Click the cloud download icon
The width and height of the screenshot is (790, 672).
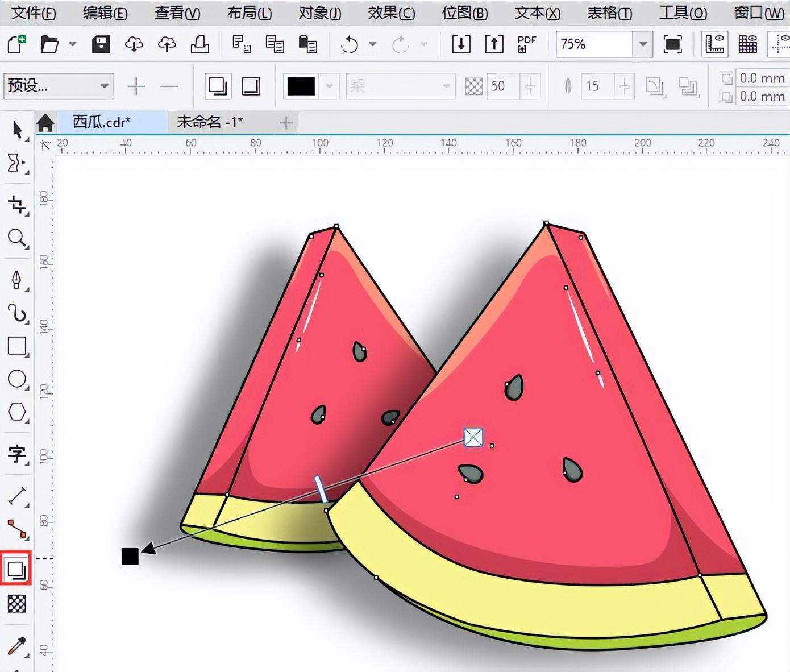[x=134, y=44]
